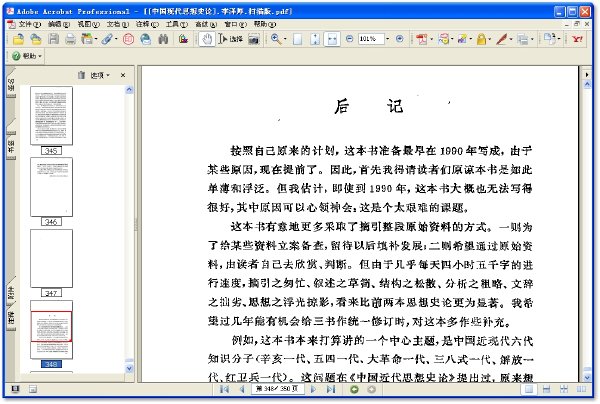The height and width of the screenshot is (404, 600).
Task: Click the thumbnail panel scroll-down arrow
Action: tap(129, 369)
